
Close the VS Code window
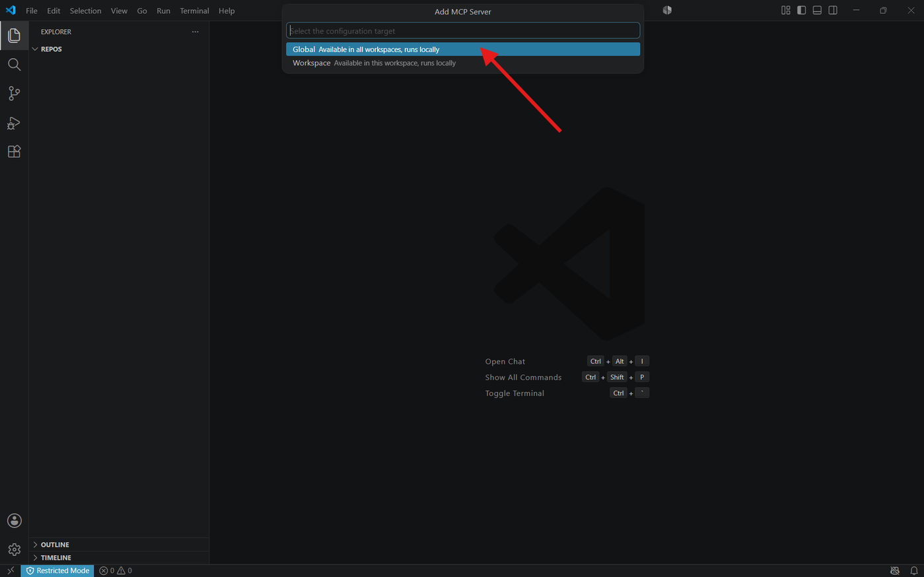pos(911,11)
